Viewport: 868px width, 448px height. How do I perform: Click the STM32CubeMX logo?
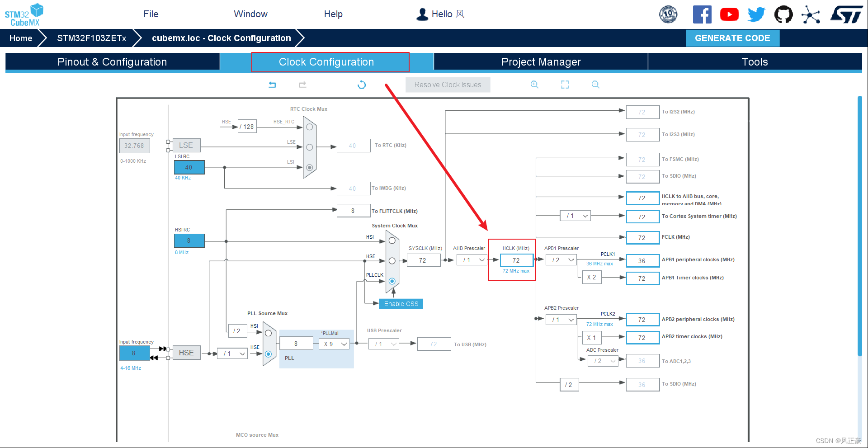pyautogui.click(x=24, y=15)
